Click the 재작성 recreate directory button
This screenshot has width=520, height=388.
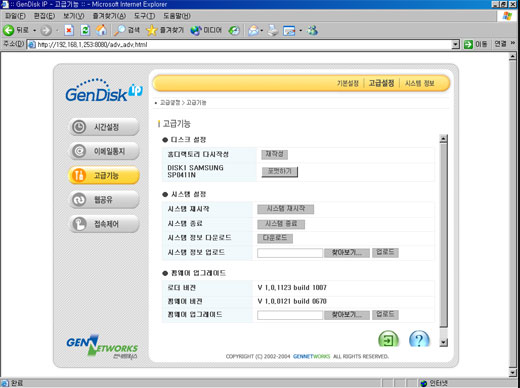274,154
